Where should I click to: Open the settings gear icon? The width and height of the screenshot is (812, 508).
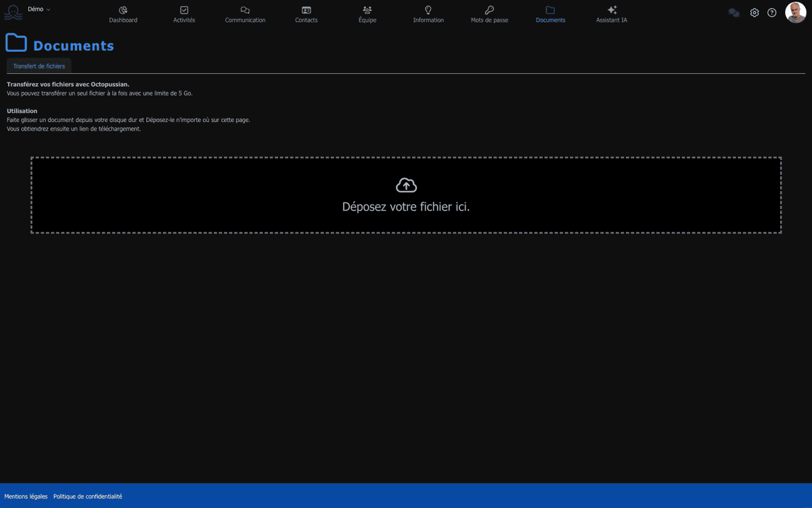point(754,13)
